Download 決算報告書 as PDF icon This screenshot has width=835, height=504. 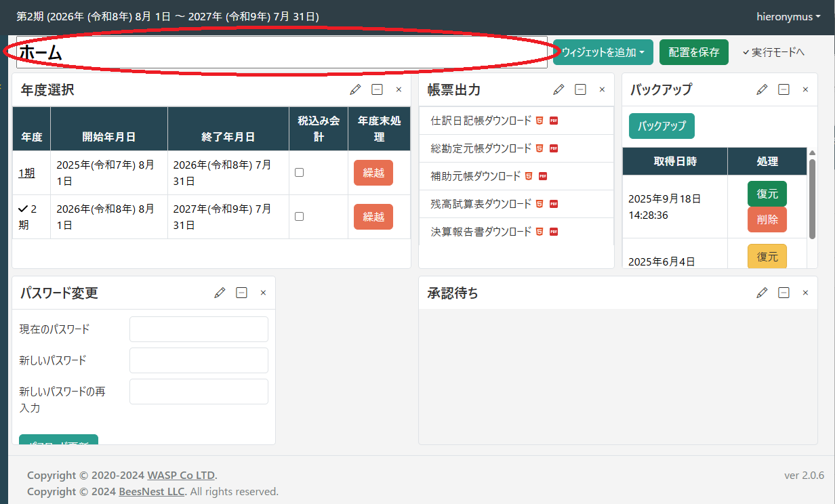pos(554,232)
